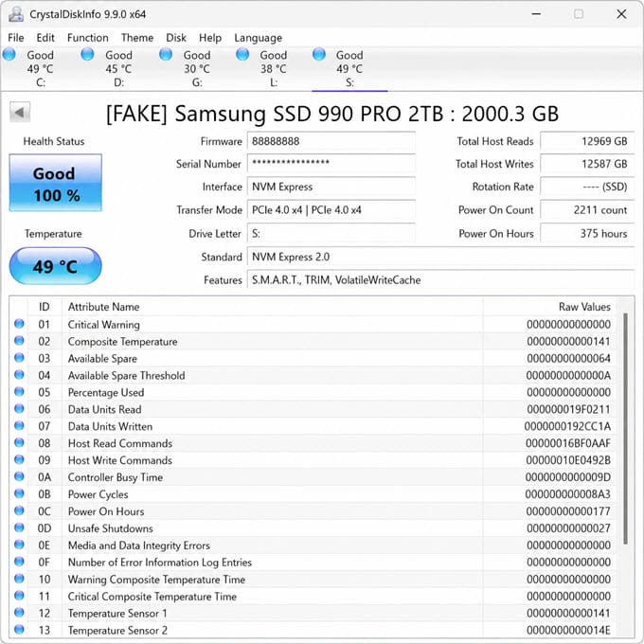Click the status dot for Percentage Used
644x644 pixels.
pyautogui.click(x=19, y=391)
